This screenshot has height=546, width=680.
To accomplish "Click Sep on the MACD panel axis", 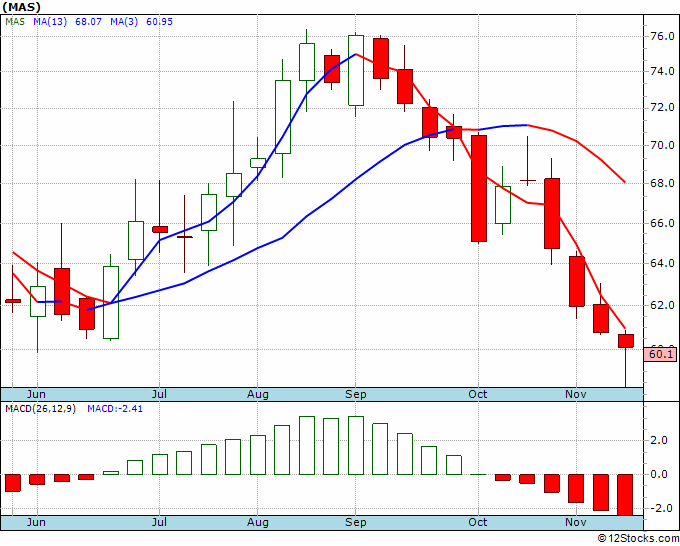I will click(x=356, y=523).
